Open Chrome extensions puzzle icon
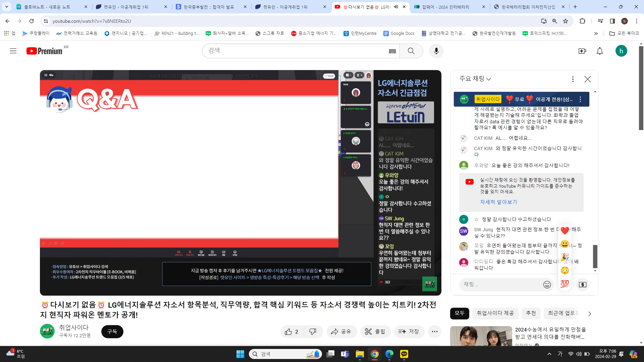The height and width of the screenshot is (362, 644). click(x=582, y=21)
